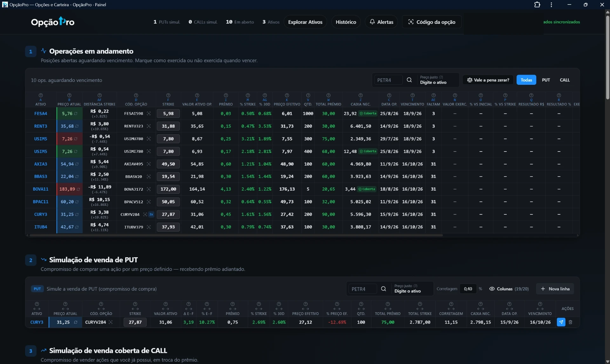The image size is (610, 364).
Task: Open the BBAS3 asset link
Action: coord(41,177)
